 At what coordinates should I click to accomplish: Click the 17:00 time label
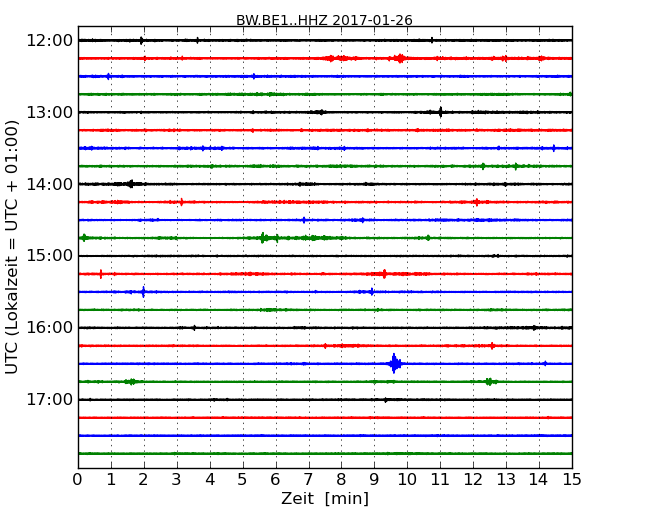49,399
